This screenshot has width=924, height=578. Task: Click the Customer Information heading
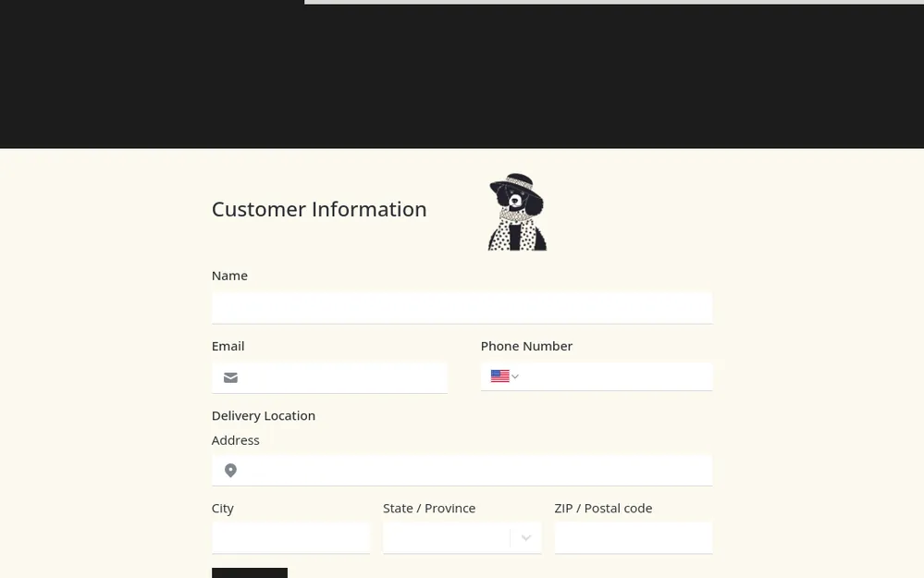[319, 209]
